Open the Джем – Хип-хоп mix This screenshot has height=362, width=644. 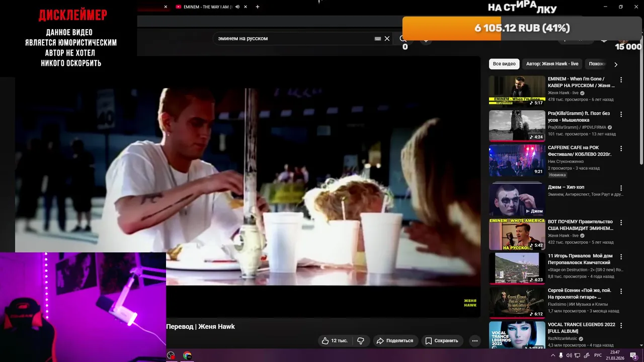(517, 199)
